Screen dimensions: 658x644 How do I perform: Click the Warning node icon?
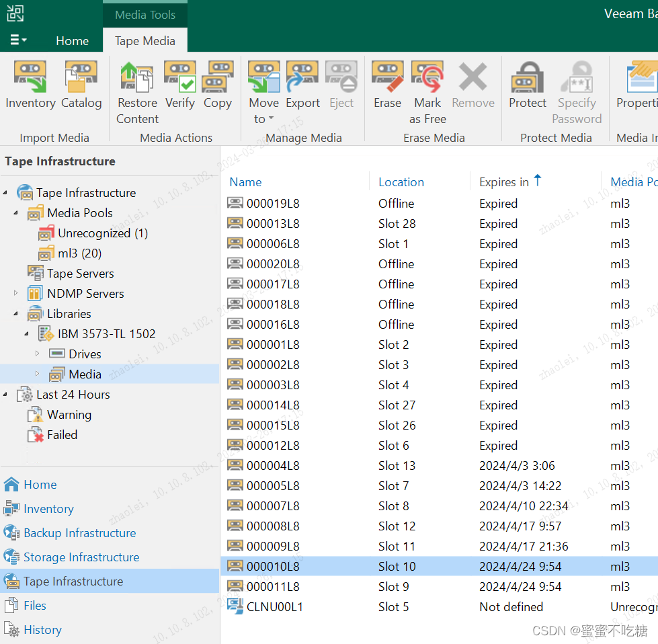35,415
